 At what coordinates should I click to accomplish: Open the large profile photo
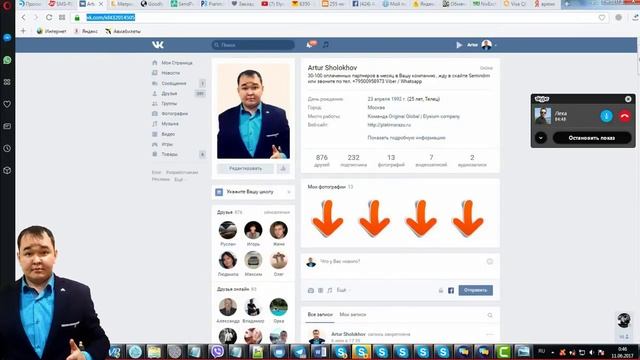tap(253, 111)
